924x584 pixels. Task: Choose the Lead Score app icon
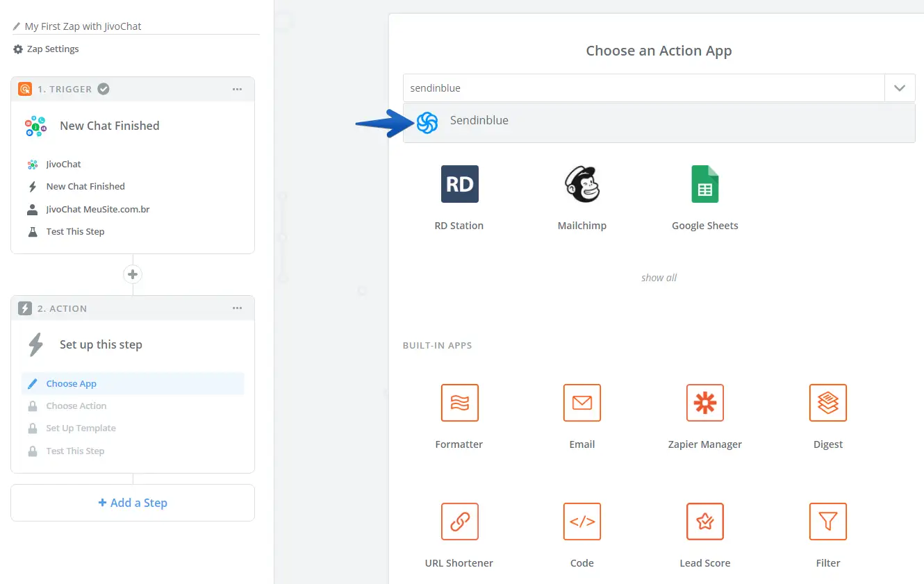(x=704, y=522)
